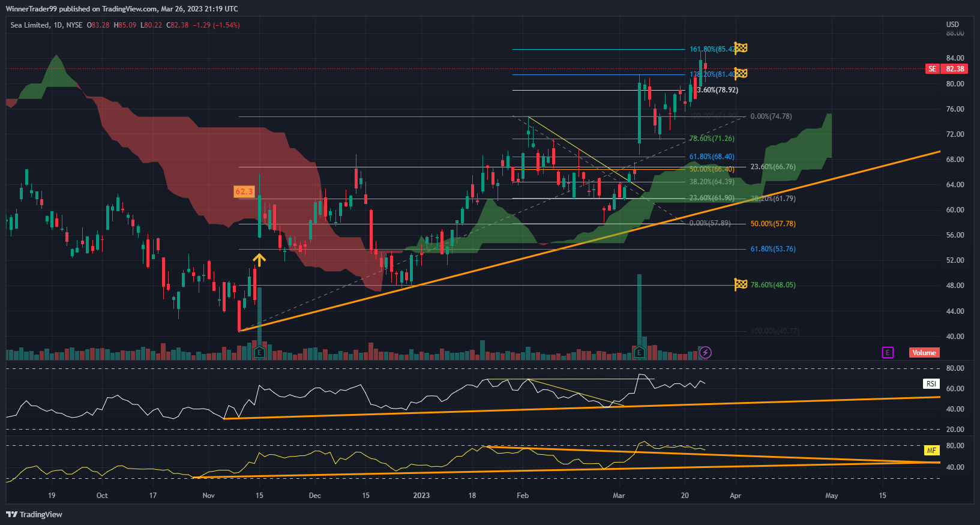Select the 0.00%(57.89) Fibonacci label
This screenshot has height=525, width=980.
click(710, 223)
